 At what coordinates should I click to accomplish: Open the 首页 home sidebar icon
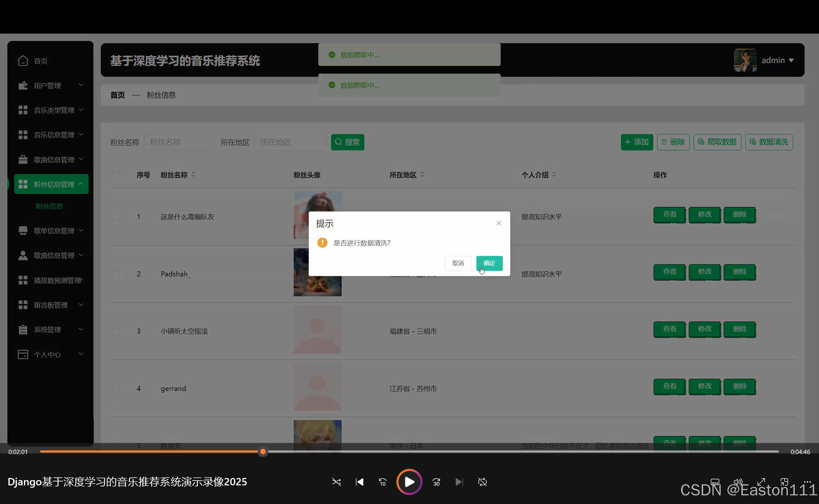click(x=23, y=61)
